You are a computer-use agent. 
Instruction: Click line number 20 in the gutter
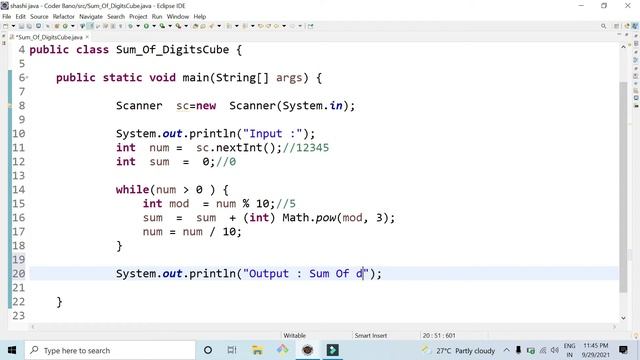pyautogui.click(x=18, y=273)
